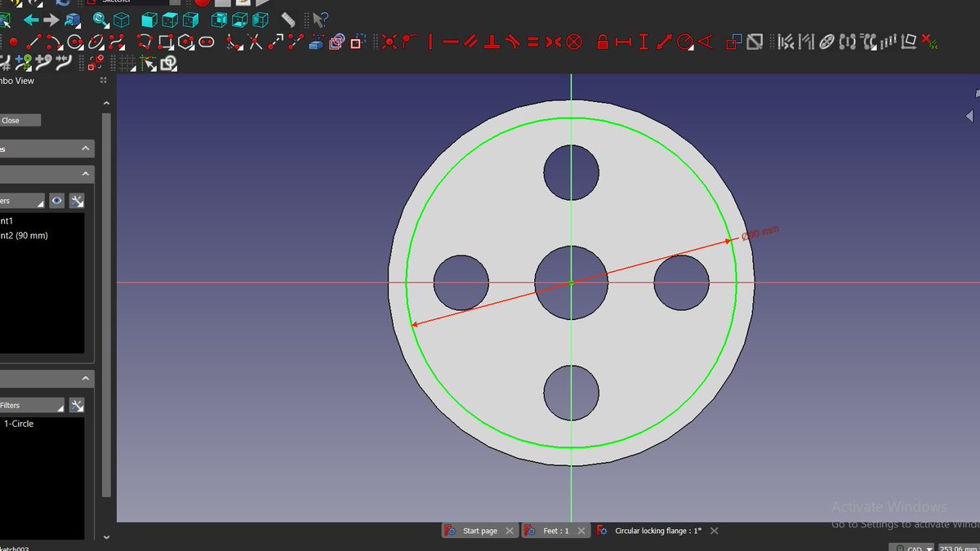Screen dimensions: 980x551
Task: Click the Delete all constraints icon
Action: tap(929, 42)
